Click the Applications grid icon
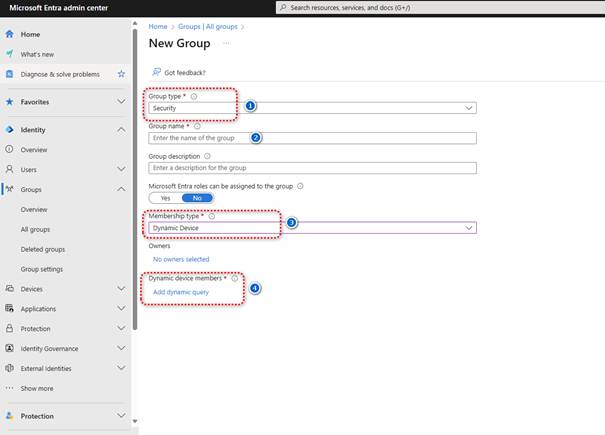 (x=10, y=308)
